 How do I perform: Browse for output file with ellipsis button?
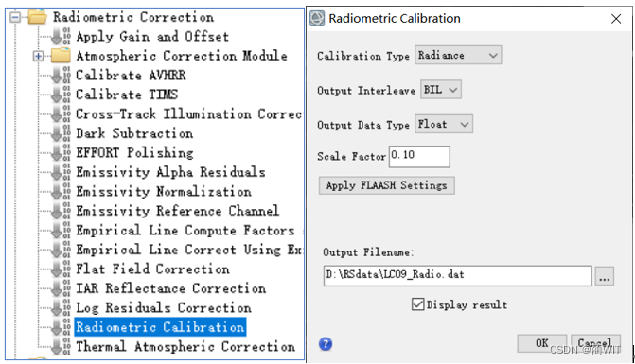click(x=604, y=276)
